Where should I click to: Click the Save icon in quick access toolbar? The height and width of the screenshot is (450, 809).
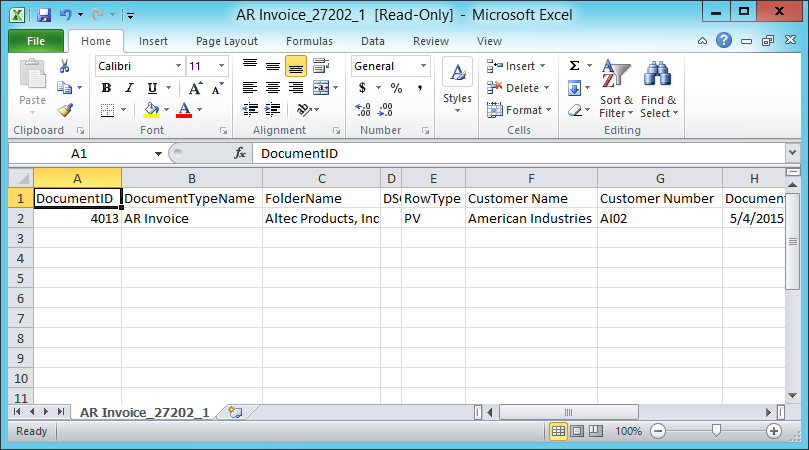click(44, 15)
